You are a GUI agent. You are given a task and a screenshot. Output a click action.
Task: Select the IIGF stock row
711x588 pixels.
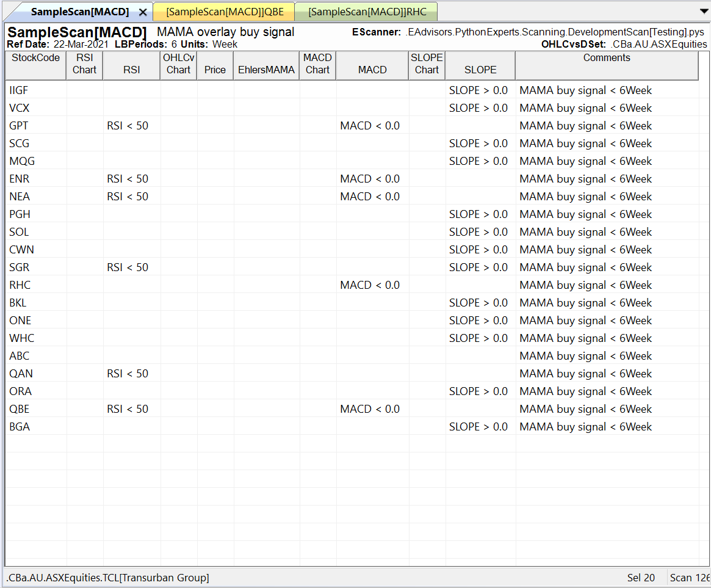coord(352,90)
